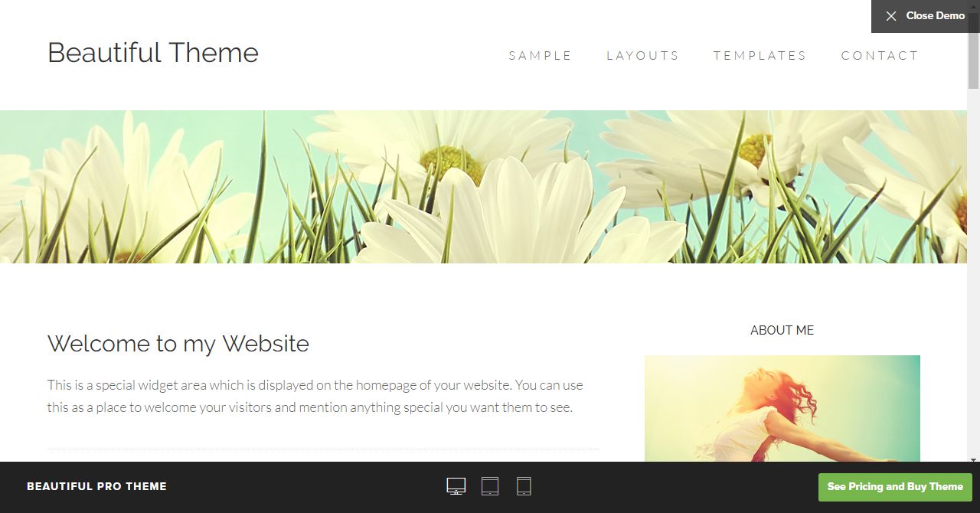Open the Templates menu item
The width and height of the screenshot is (980, 513).
point(759,55)
